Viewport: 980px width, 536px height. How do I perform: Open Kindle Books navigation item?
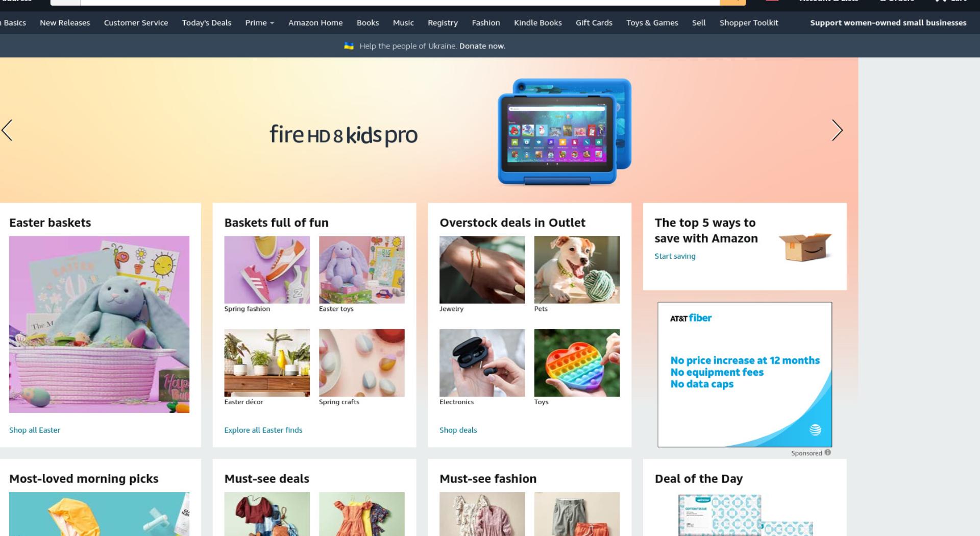[x=537, y=23]
